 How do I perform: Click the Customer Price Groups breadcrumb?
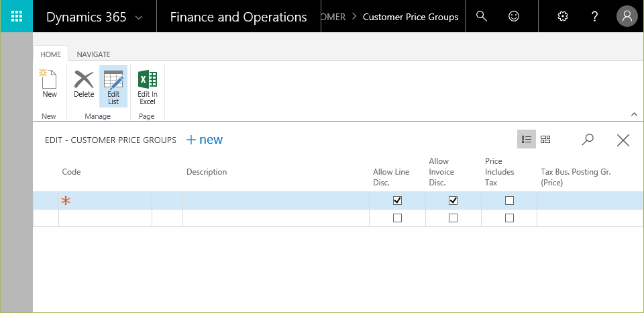tap(411, 17)
